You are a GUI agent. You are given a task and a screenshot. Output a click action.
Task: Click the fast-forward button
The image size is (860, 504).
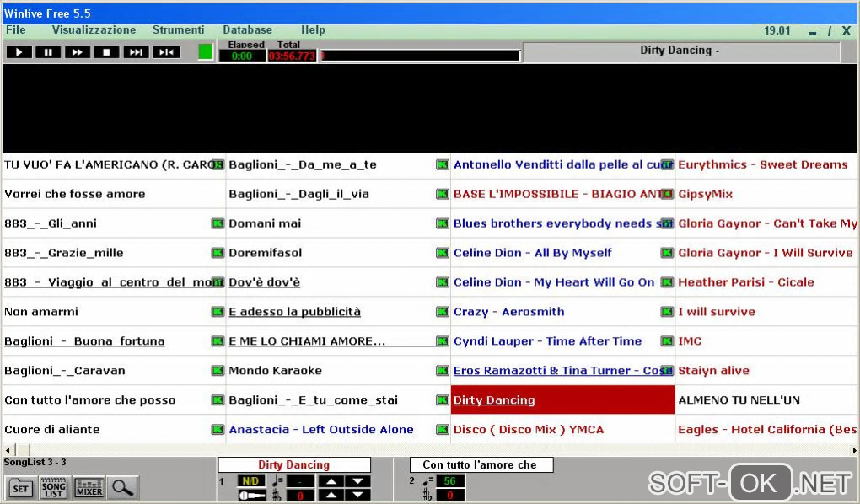click(x=78, y=52)
